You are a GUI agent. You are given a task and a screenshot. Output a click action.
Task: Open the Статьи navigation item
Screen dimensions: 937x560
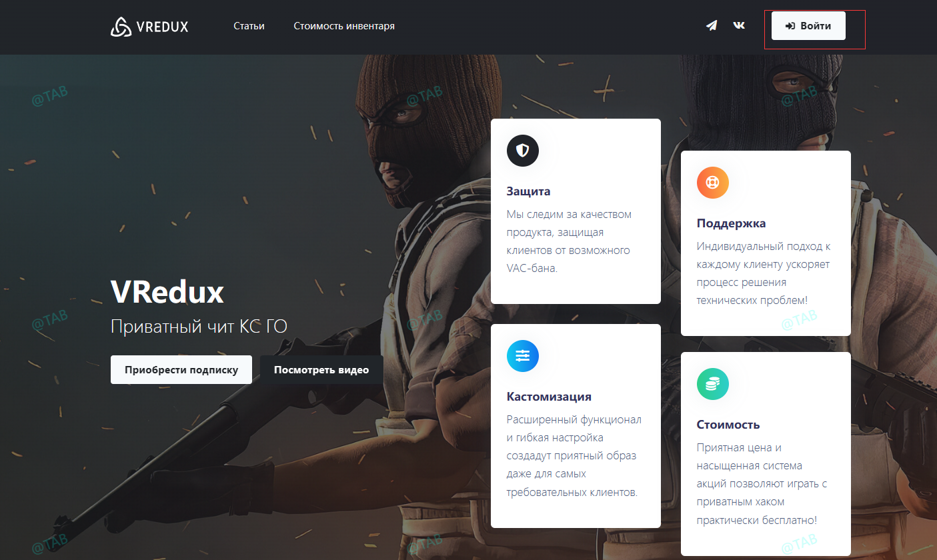coord(249,27)
